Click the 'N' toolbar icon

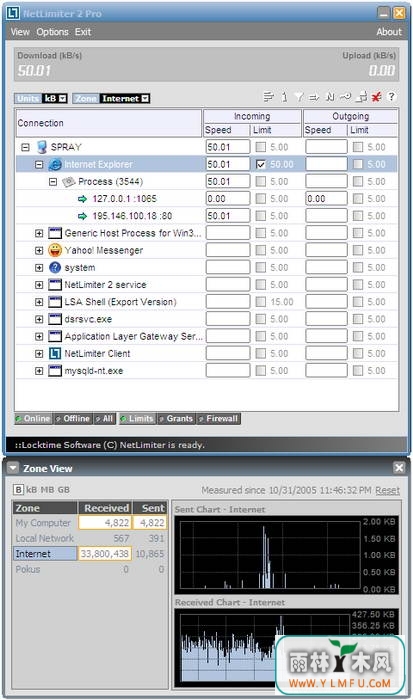click(330, 96)
